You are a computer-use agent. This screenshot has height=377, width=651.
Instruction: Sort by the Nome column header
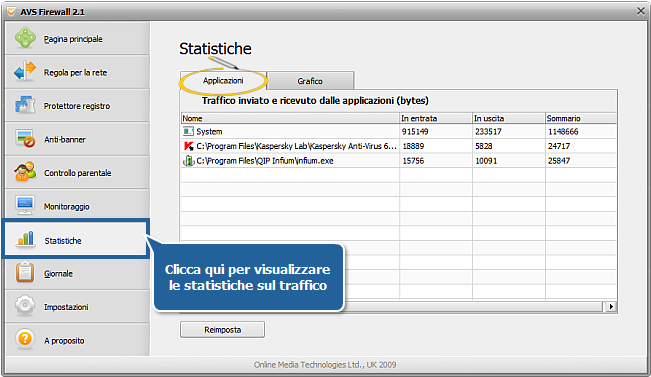pyautogui.click(x=290, y=118)
